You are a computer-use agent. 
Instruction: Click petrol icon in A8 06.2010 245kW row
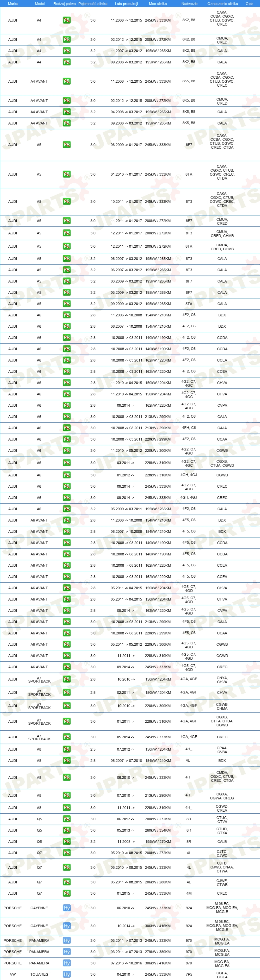(x=67, y=777)
